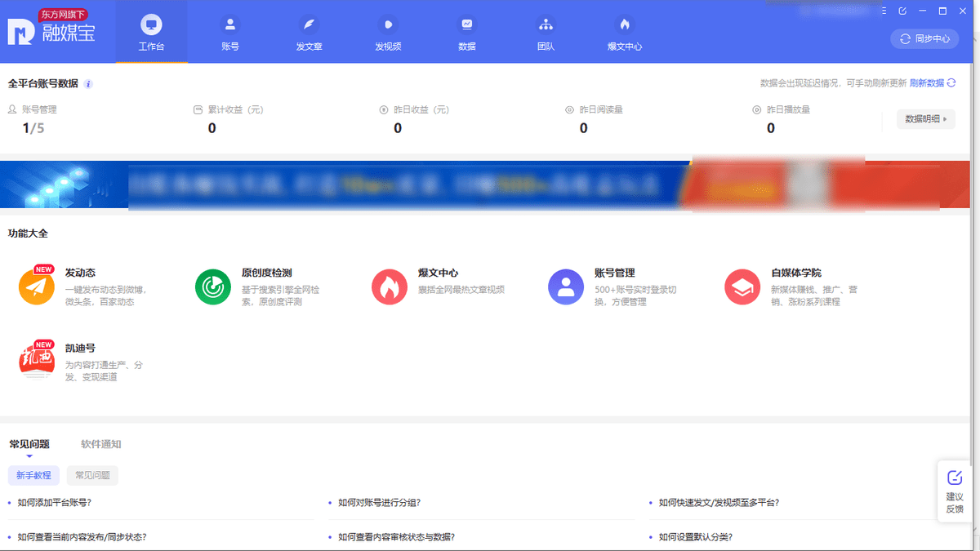Viewport: 980px width, 551px height.
Task: Open the 原创度检测 originality check tool
Action: pyautogui.click(x=212, y=287)
